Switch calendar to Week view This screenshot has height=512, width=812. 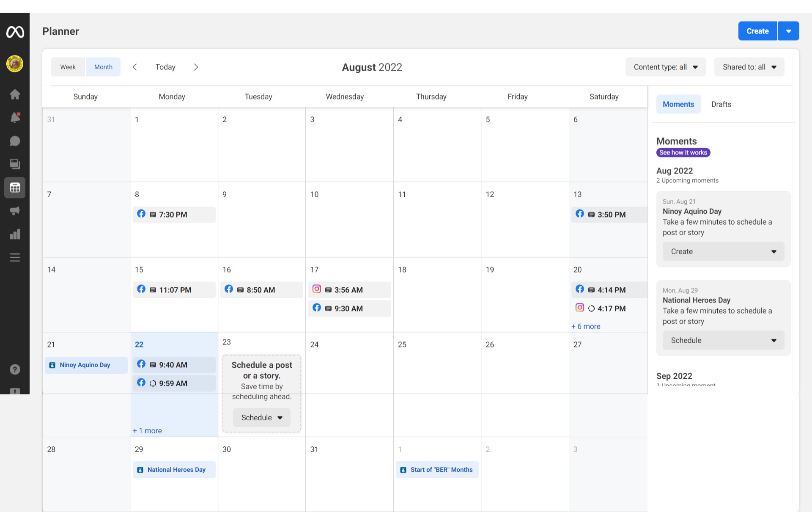(x=68, y=67)
